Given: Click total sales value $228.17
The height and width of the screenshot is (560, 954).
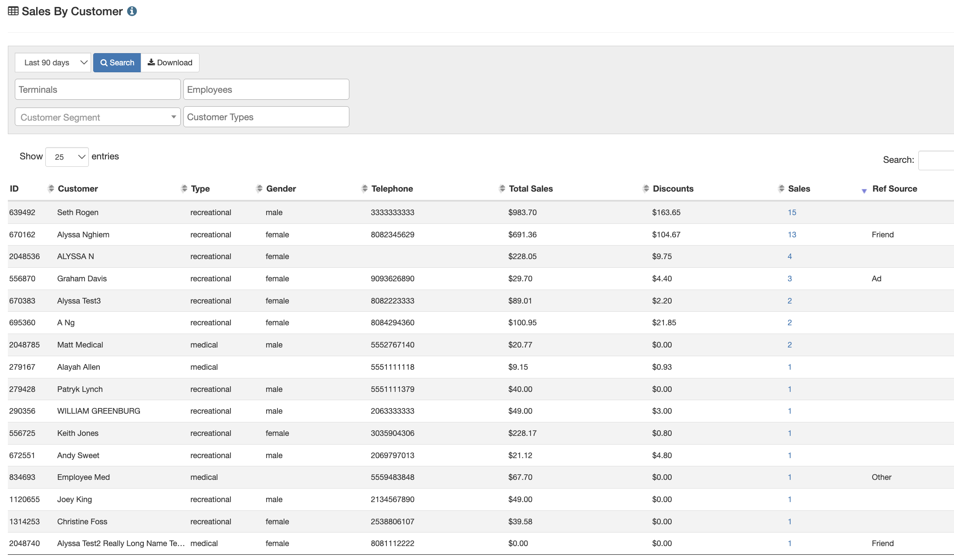Looking at the screenshot, I should point(522,433).
